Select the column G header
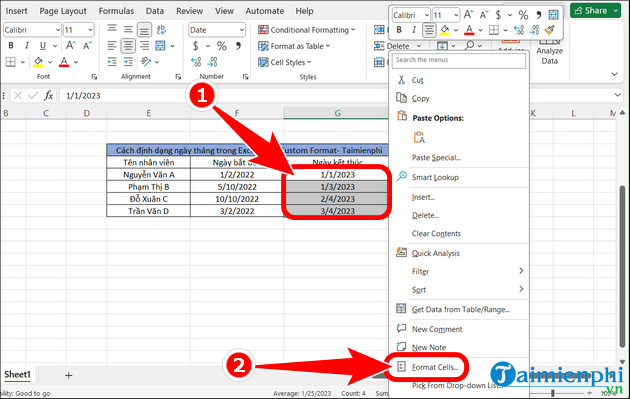 click(338, 113)
